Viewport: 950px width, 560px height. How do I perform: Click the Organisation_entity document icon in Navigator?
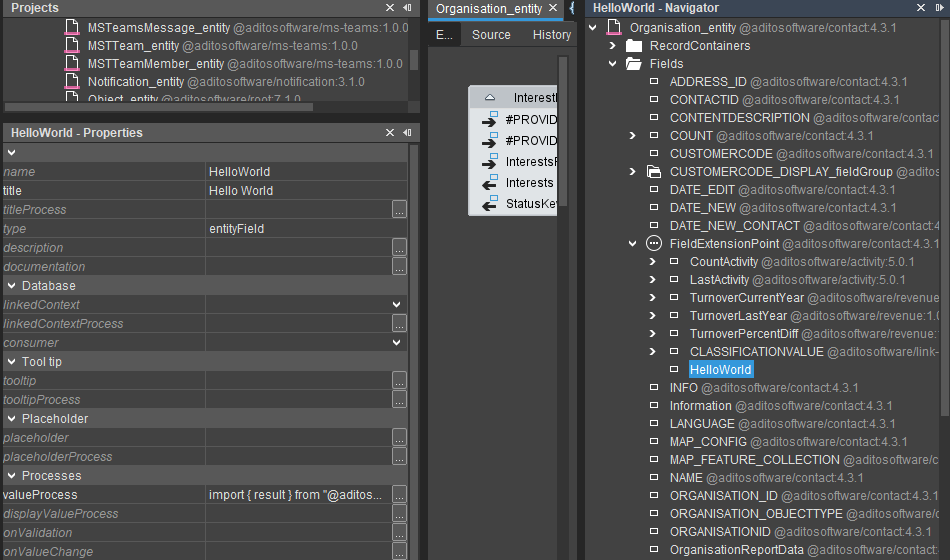[613, 28]
